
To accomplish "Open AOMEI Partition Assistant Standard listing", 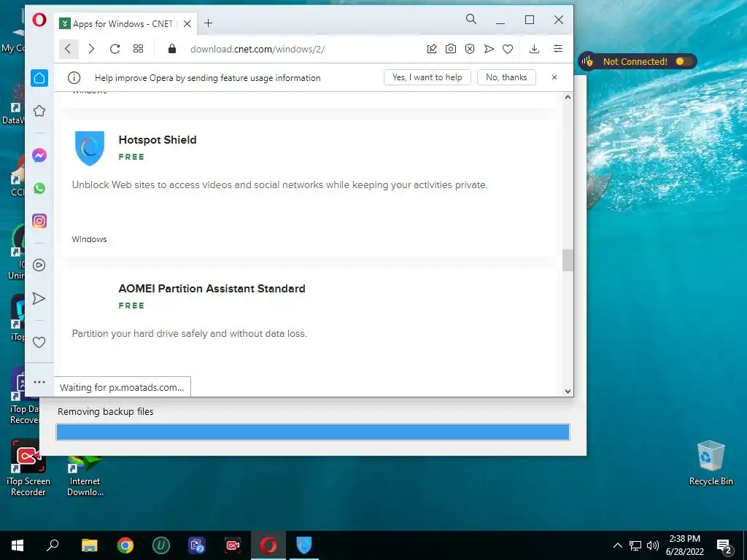I will [212, 289].
